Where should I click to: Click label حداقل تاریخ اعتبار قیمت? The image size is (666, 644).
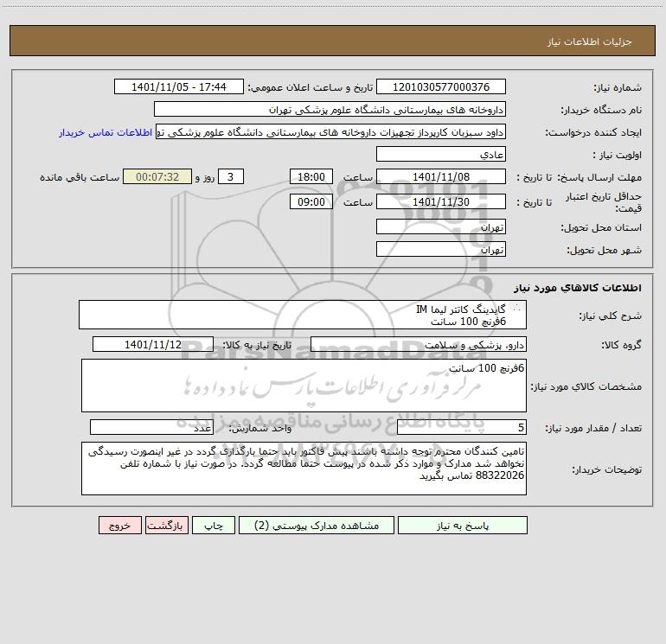(604, 202)
